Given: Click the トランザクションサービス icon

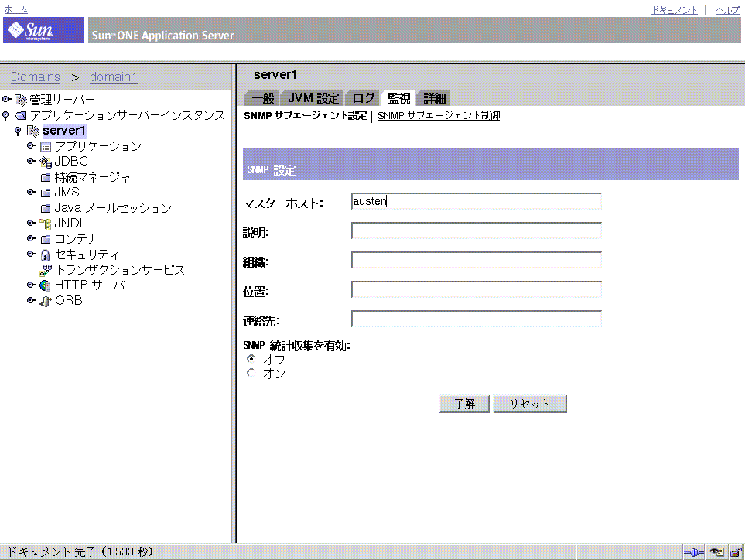Looking at the screenshot, I should coord(46,270).
